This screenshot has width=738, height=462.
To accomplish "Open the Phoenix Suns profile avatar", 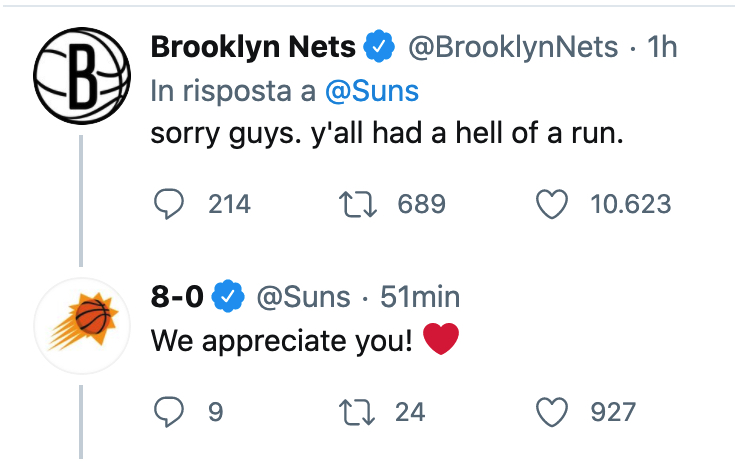I will click(x=82, y=326).
